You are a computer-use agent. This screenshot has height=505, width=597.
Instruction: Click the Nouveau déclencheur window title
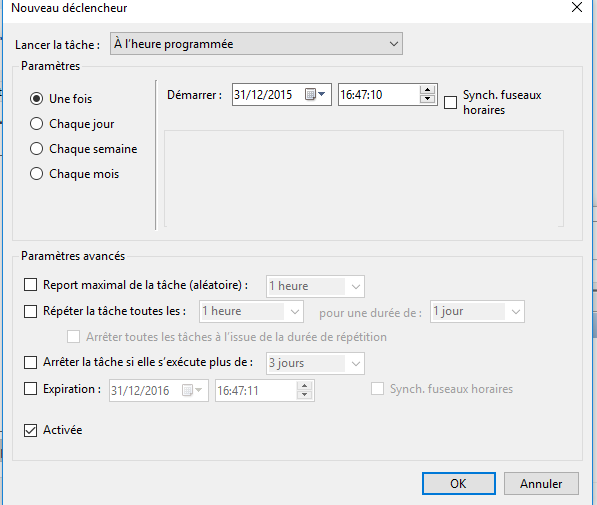pyautogui.click(x=69, y=8)
